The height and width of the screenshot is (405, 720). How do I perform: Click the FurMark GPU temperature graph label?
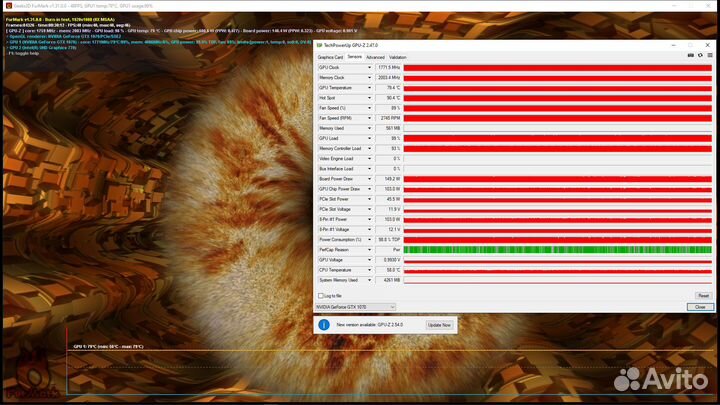tap(108, 347)
